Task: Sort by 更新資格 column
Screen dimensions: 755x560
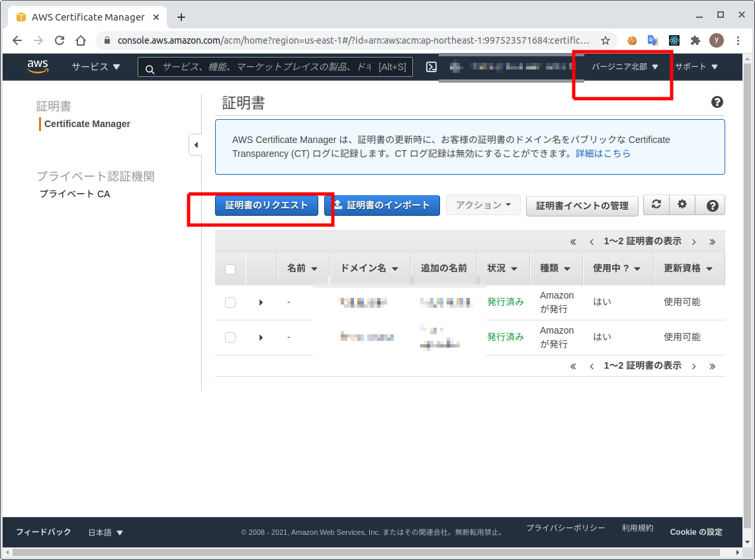Action: tap(688, 268)
